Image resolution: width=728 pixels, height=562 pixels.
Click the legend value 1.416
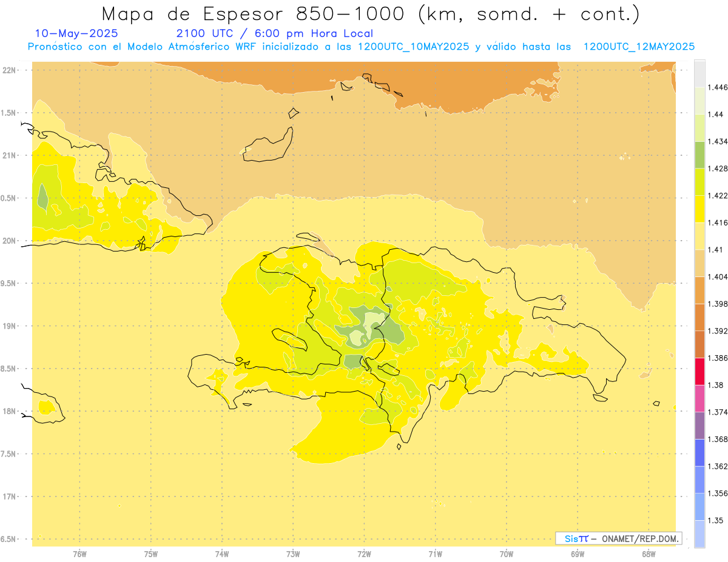coord(718,223)
